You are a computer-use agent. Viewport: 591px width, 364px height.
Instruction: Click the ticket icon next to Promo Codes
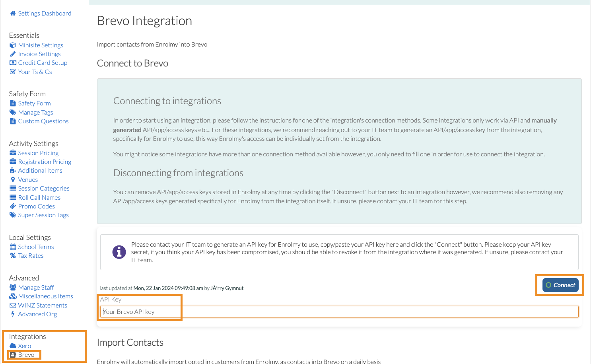[13, 206]
